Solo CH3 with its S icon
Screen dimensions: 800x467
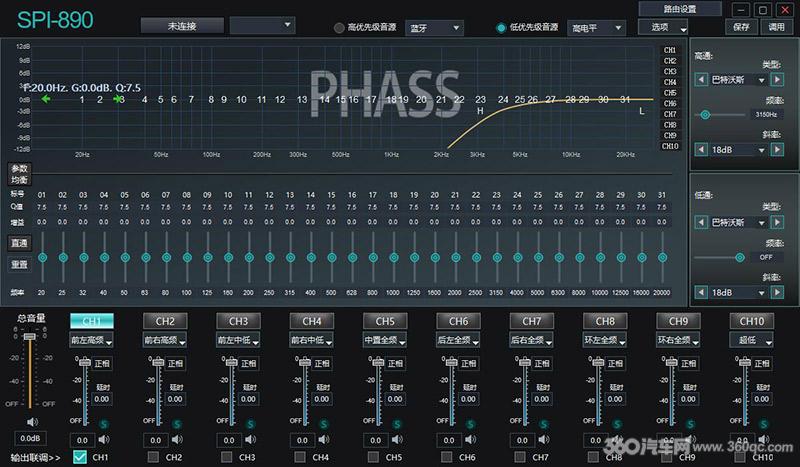point(251,424)
